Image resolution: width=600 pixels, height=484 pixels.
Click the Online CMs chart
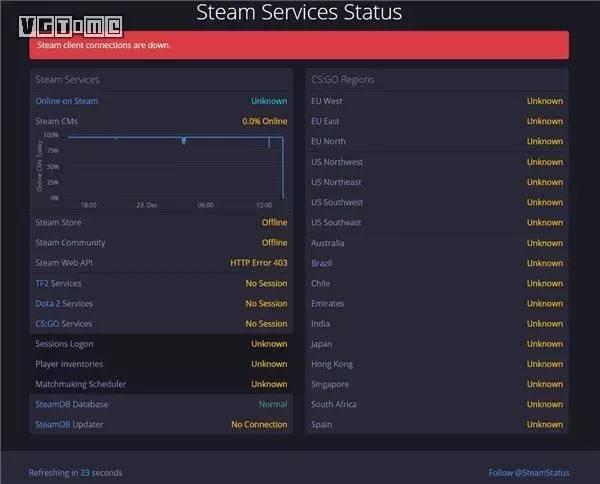pos(161,170)
